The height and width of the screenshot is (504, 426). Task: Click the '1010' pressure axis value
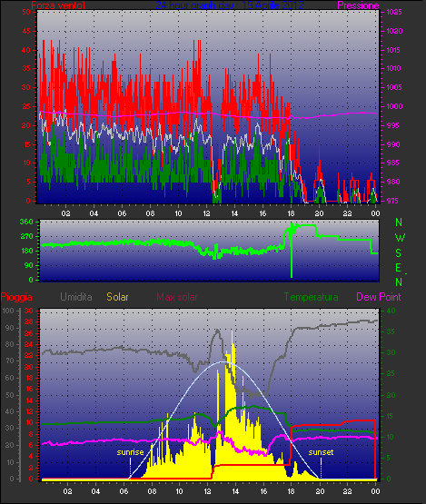pos(394,68)
